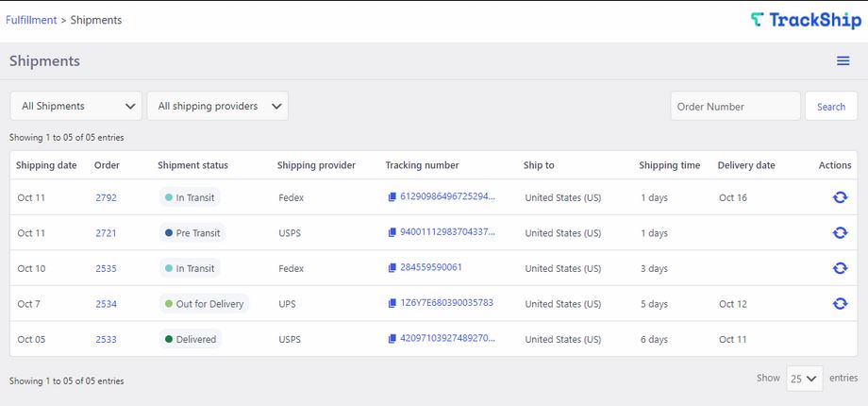Open order 2721 link
The height and width of the screenshot is (406, 868).
click(106, 233)
